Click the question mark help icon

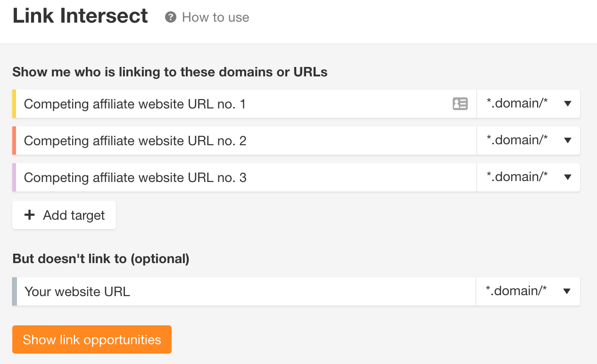tap(170, 17)
